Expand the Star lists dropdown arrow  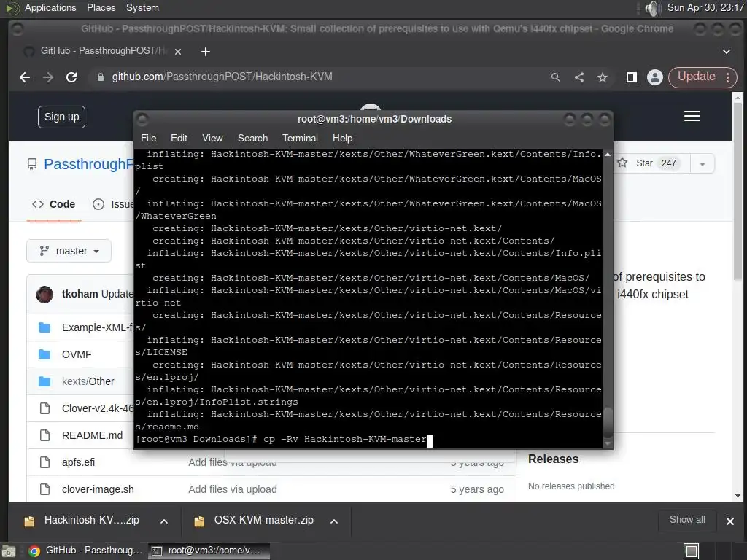pyautogui.click(x=703, y=164)
